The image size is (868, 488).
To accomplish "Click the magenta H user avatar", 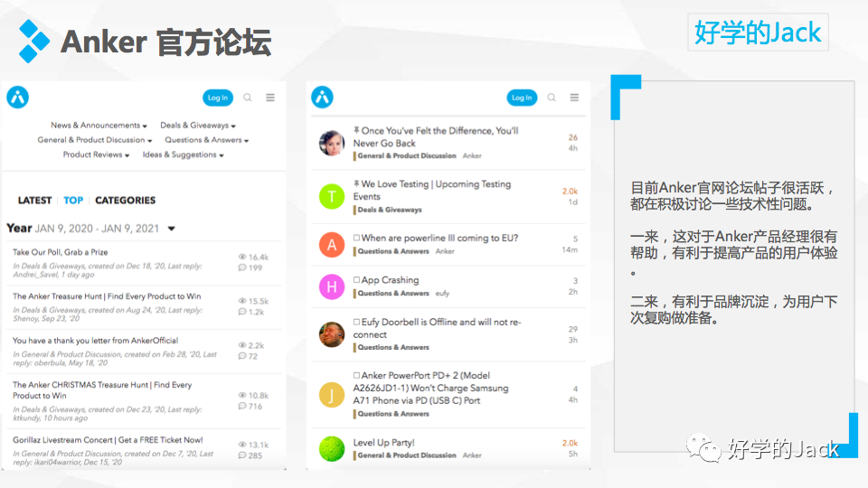I will (332, 286).
